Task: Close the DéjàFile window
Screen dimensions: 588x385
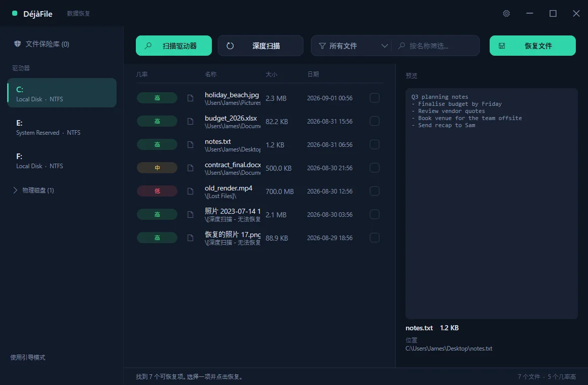Action: [x=576, y=14]
